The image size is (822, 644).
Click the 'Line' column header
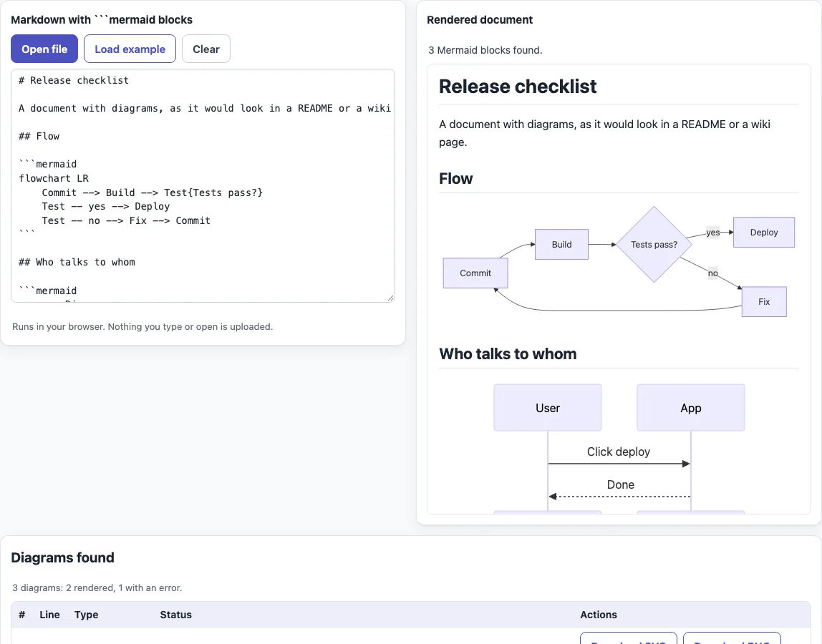tap(50, 615)
